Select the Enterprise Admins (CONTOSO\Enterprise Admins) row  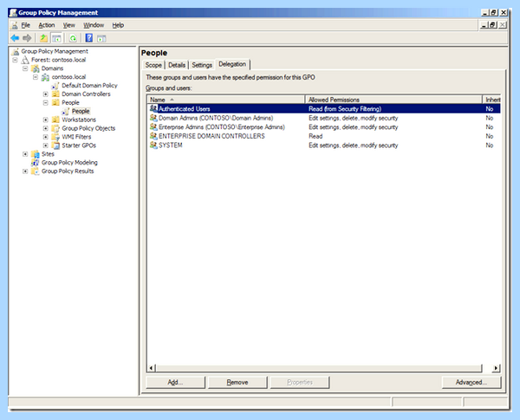pos(323,127)
